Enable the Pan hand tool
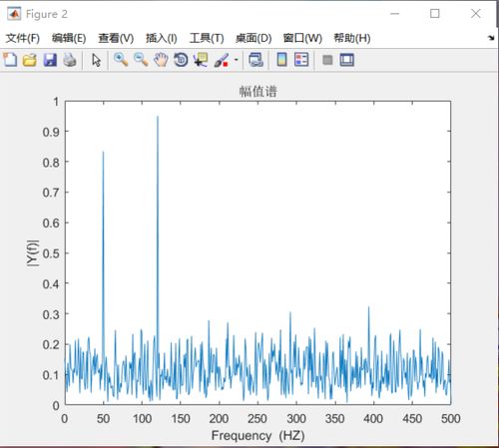Viewport: 499px width, 448px height. click(161, 60)
